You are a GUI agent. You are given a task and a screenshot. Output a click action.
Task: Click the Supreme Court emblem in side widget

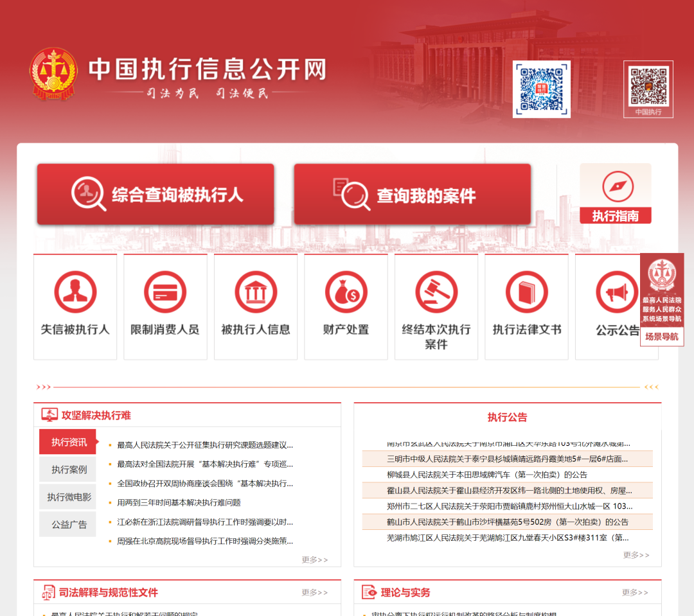coord(662,274)
